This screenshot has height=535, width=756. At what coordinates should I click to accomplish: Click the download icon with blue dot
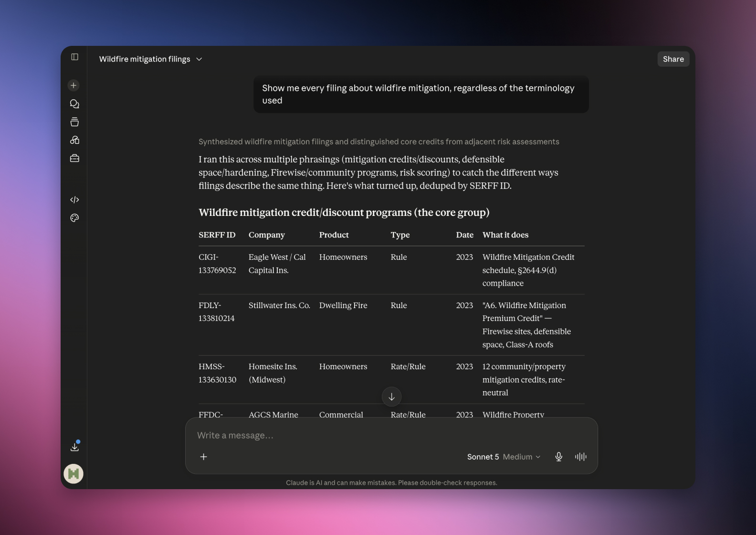coord(74,446)
